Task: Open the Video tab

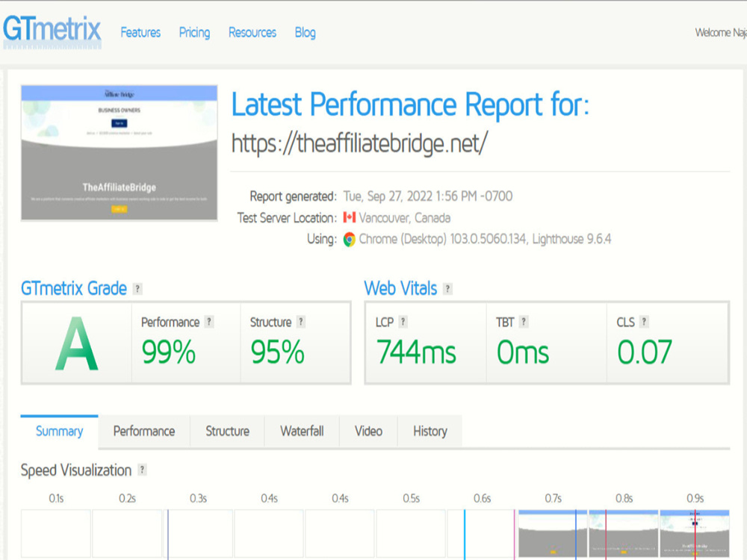Action: pos(369,432)
